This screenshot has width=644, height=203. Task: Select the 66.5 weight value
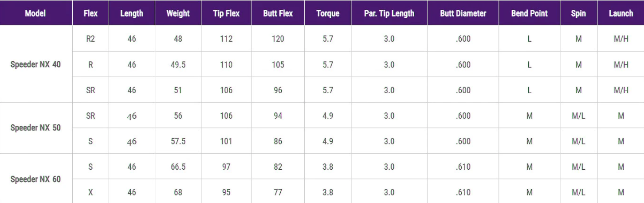178,167
